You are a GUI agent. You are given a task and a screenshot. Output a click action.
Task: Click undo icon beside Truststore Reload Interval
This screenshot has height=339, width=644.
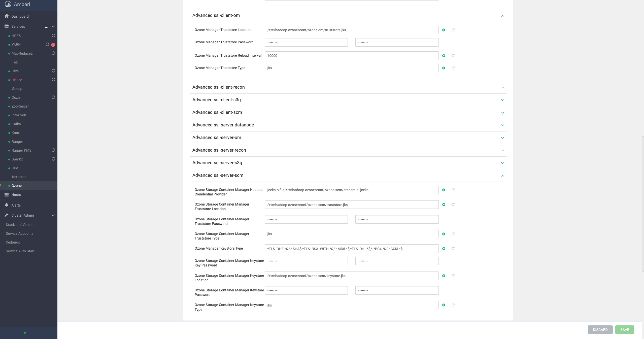(x=453, y=56)
